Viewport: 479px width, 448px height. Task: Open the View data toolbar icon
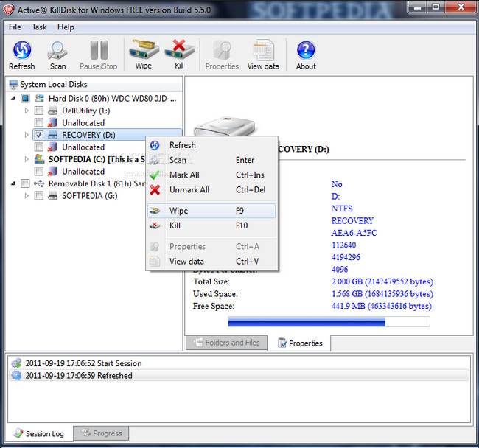(263, 55)
